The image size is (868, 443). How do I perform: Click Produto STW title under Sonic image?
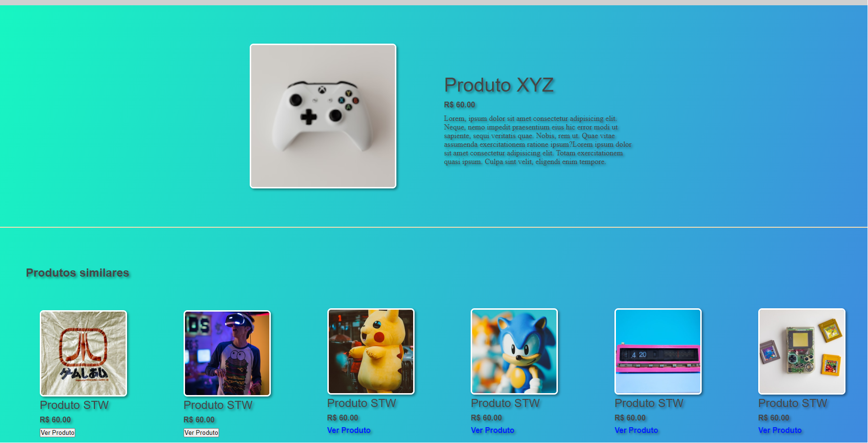(x=506, y=403)
